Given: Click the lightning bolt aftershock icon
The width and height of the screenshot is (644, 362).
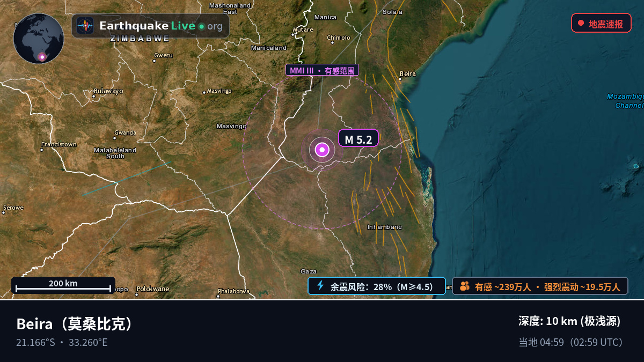Looking at the screenshot, I should pos(320,286).
